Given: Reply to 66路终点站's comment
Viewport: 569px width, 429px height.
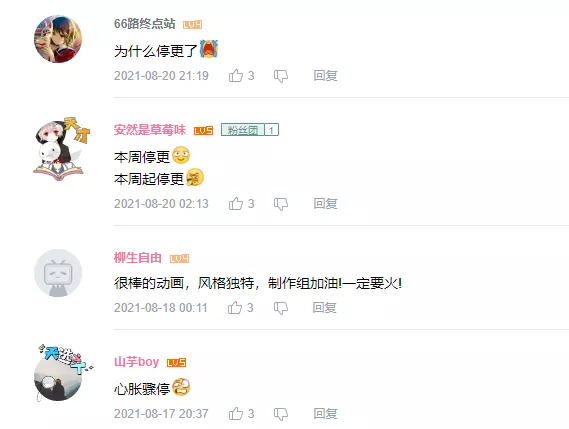Looking at the screenshot, I should point(326,75).
